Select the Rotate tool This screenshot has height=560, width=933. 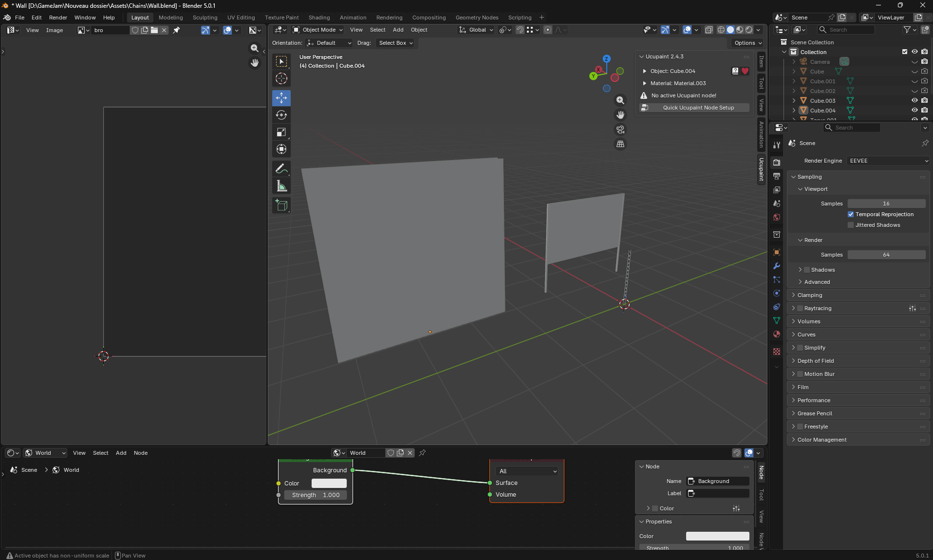(x=281, y=115)
